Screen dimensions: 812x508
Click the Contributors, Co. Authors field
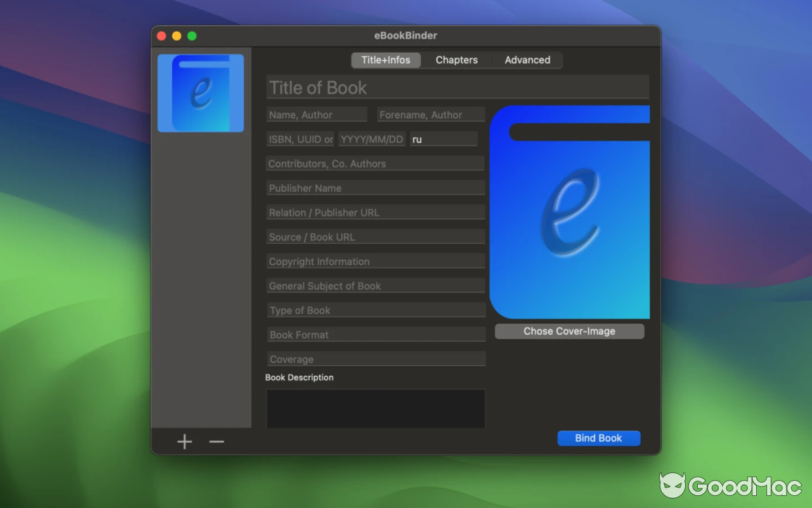375,163
